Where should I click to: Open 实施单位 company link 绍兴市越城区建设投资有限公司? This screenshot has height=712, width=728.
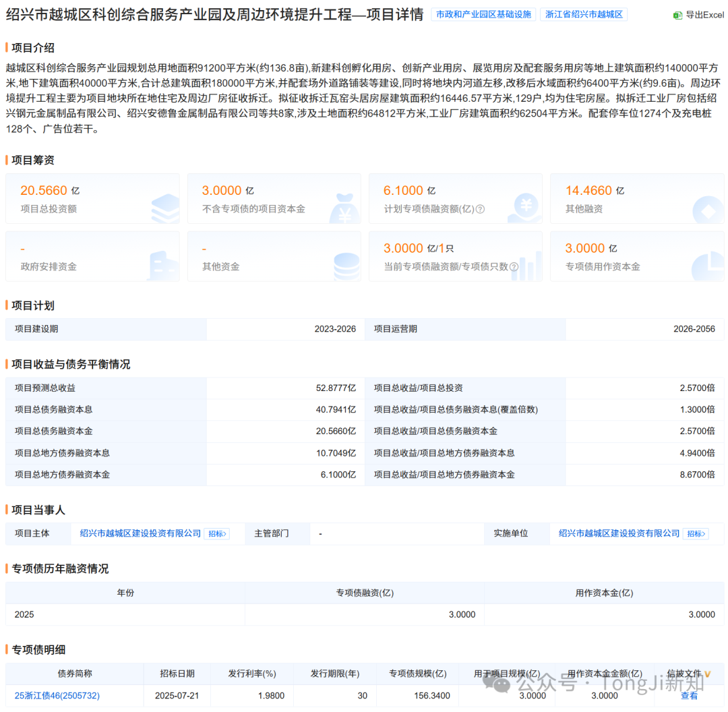coord(619,533)
